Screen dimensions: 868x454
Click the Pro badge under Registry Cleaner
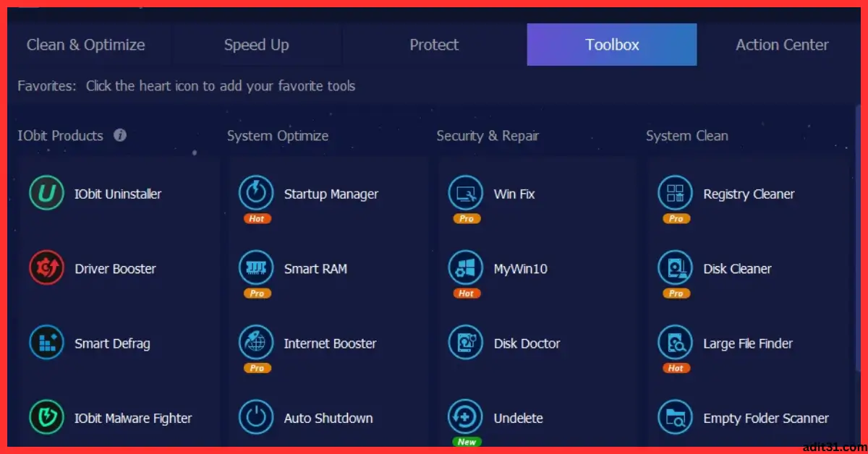[x=676, y=218]
